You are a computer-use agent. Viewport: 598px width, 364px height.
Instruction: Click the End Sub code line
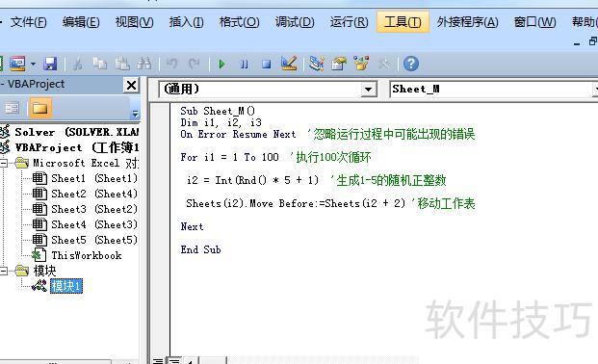tap(200, 249)
